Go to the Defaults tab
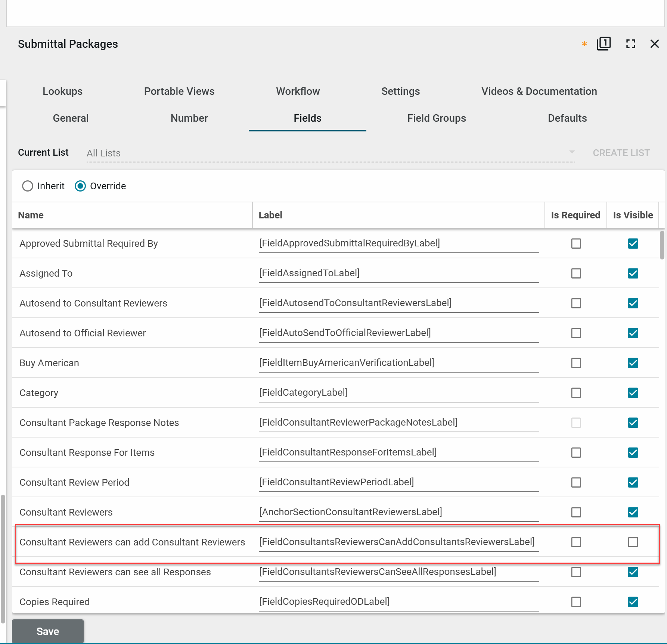 [x=567, y=118]
